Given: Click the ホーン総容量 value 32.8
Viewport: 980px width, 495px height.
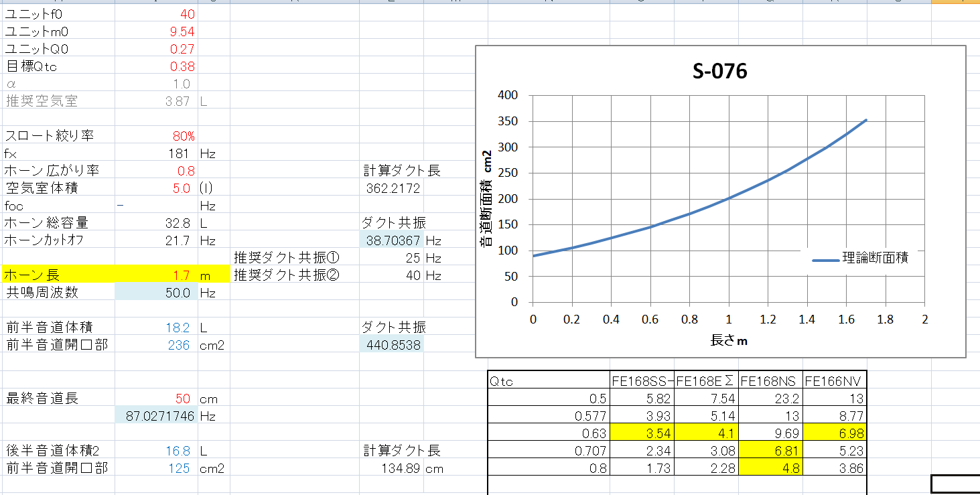Looking at the screenshot, I should tap(156, 223).
